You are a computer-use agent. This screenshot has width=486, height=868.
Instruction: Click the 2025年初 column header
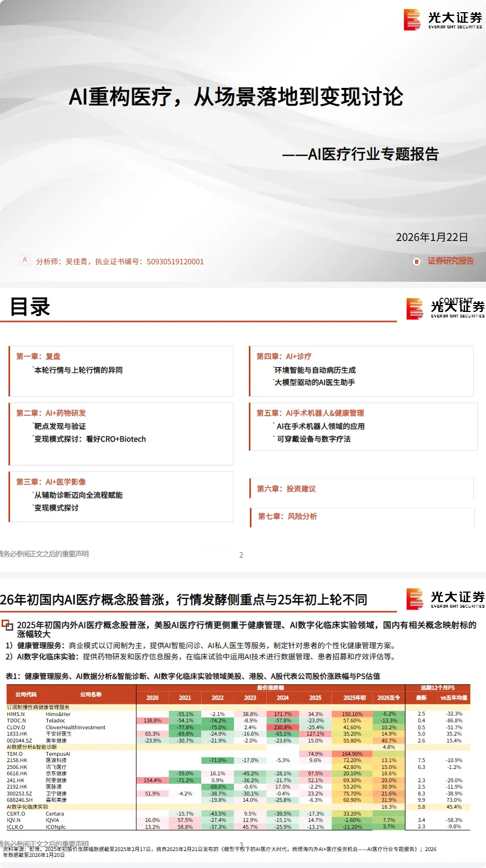click(x=355, y=698)
